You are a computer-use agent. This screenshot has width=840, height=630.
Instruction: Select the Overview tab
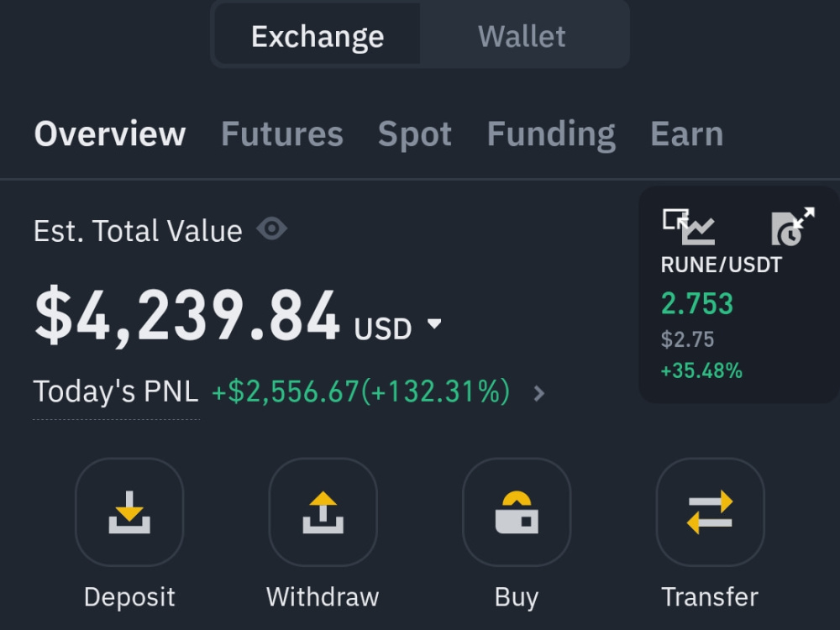pyautogui.click(x=110, y=134)
